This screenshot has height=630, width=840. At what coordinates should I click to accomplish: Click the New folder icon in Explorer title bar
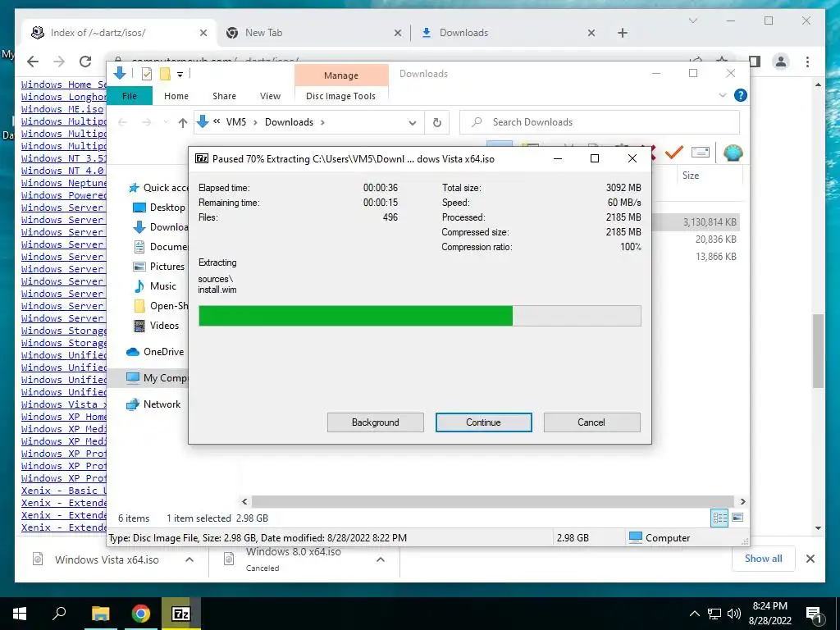[x=165, y=74]
